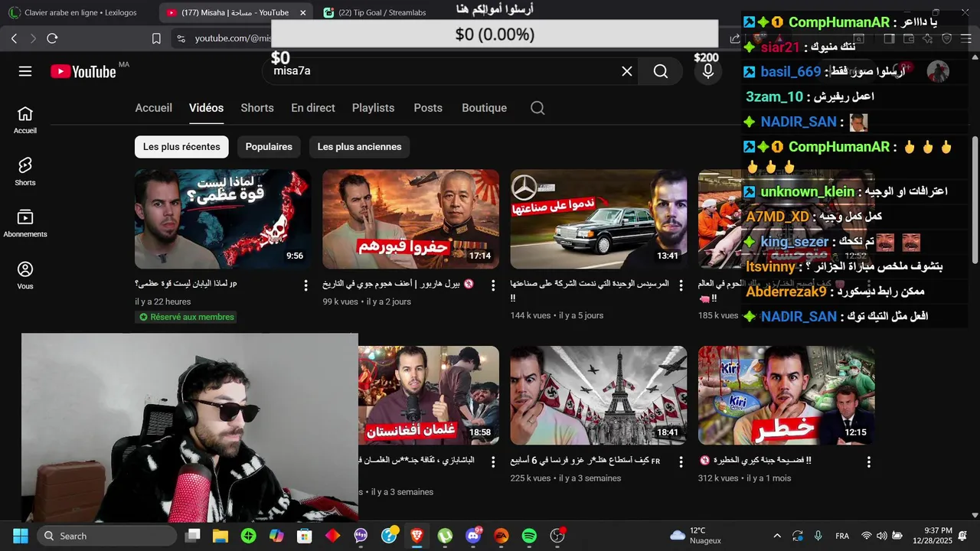Image resolution: width=980 pixels, height=551 pixels.
Task: Select the Les plus récentes filter chip
Action: (x=181, y=147)
